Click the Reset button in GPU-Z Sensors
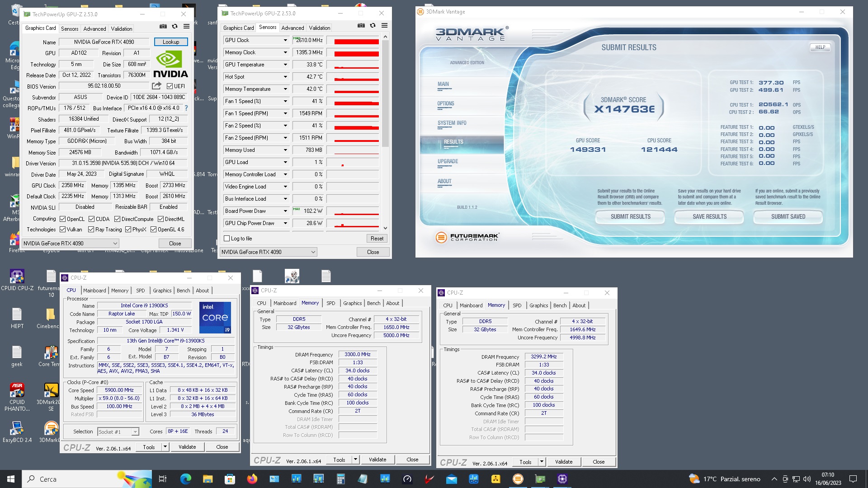 click(377, 239)
